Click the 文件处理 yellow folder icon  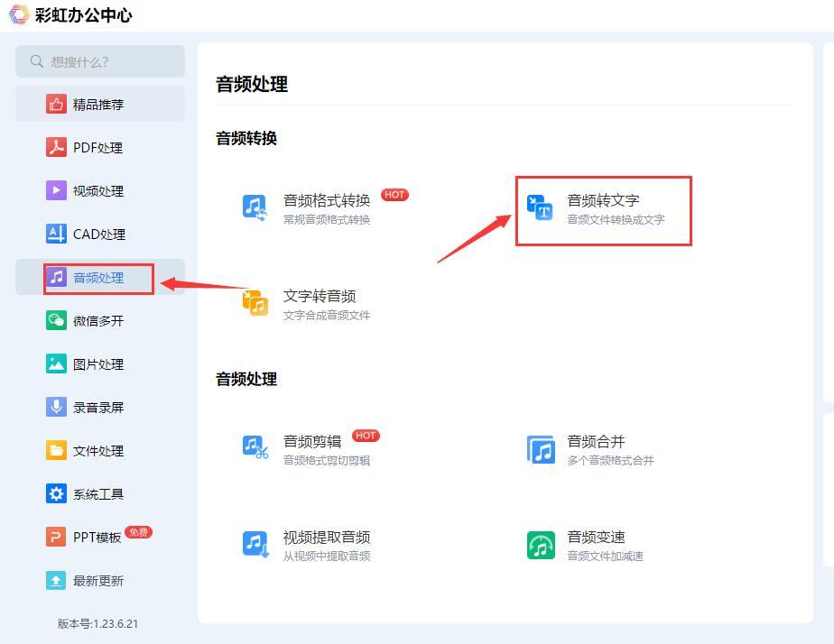coord(56,451)
